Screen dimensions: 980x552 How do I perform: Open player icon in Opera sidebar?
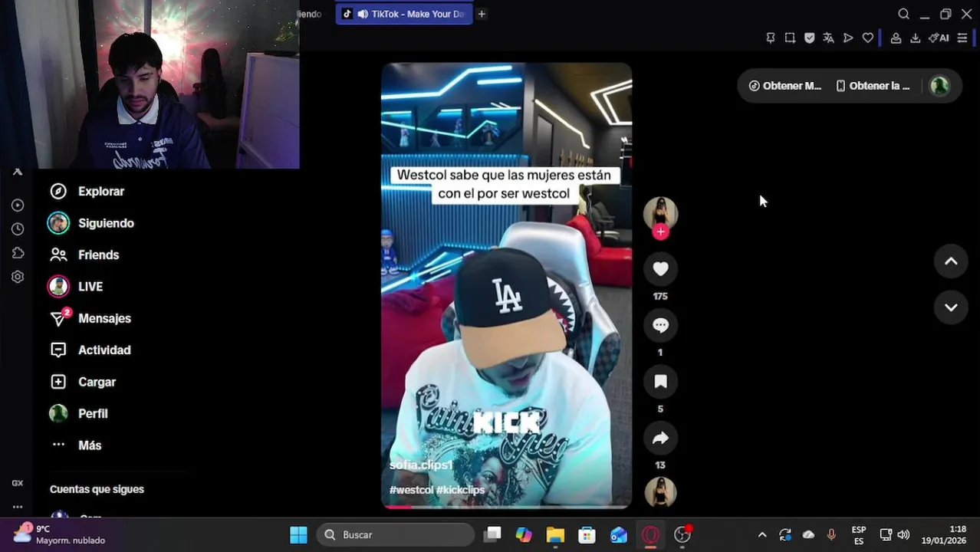click(x=18, y=205)
